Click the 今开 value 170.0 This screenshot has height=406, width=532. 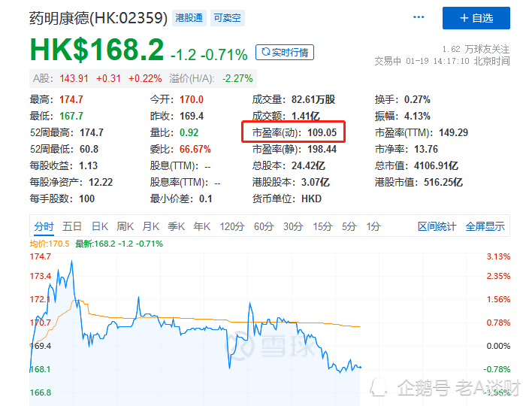(x=192, y=99)
